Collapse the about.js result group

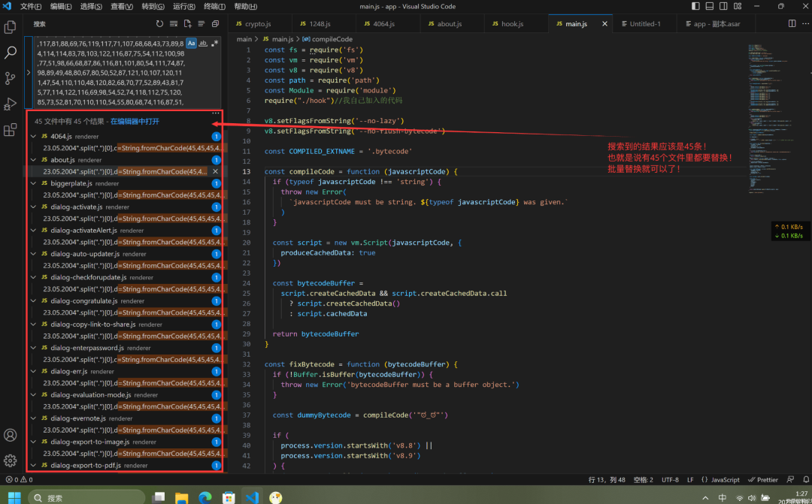[34, 159]
